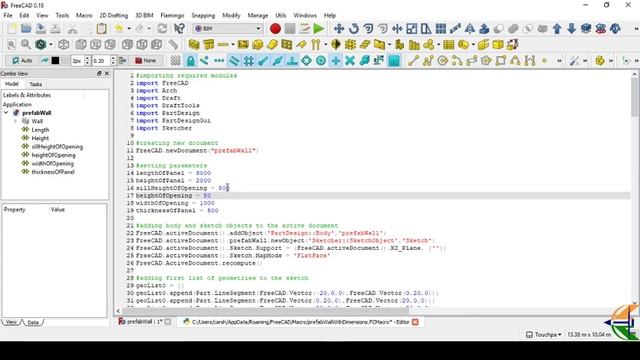Open the Snapping menu

[203, 15]
